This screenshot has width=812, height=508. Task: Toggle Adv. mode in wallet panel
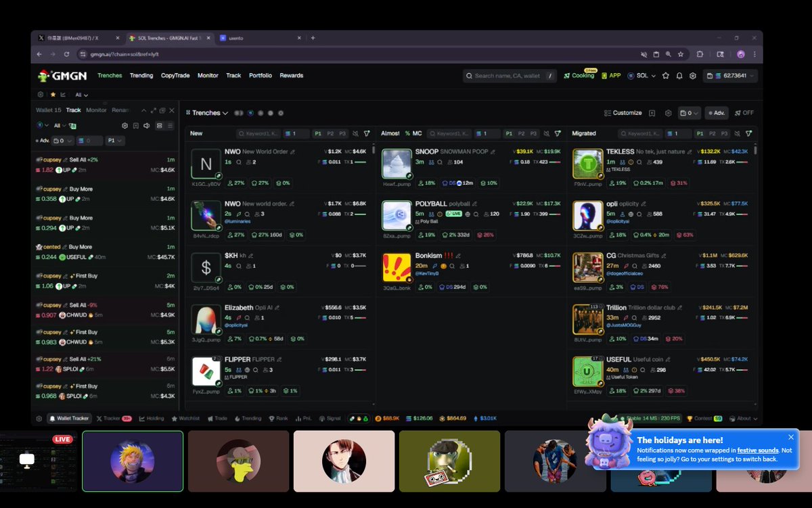[43, 141]
